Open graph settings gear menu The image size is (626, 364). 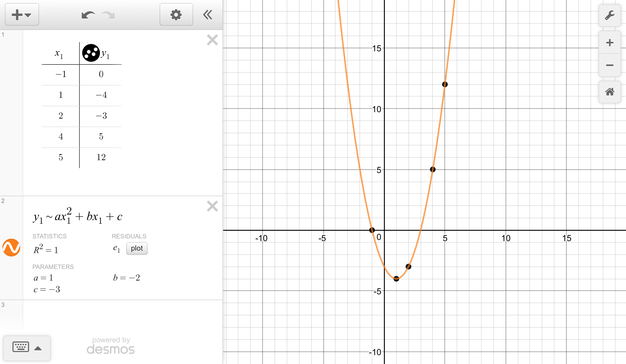176,15
